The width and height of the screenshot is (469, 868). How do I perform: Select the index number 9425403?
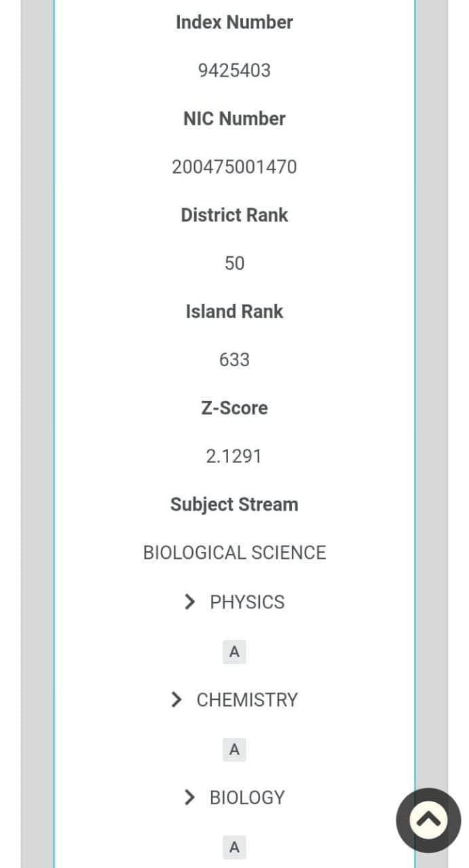tap(234, 71)
